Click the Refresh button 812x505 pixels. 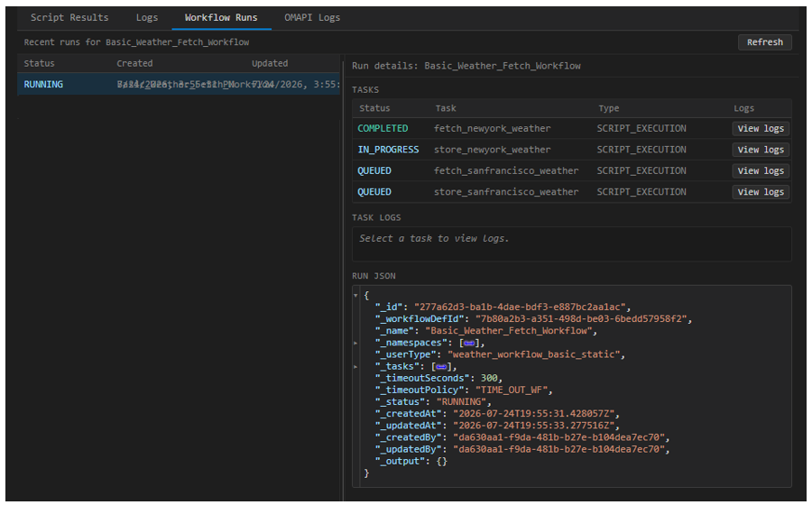[x=764, y=41]
